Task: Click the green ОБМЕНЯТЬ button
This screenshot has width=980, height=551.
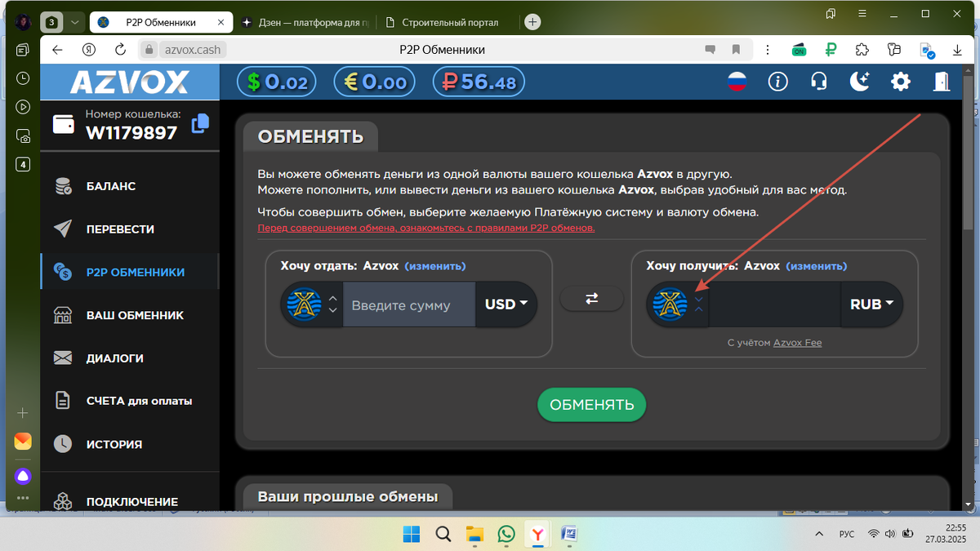Action: pos(591,405)
